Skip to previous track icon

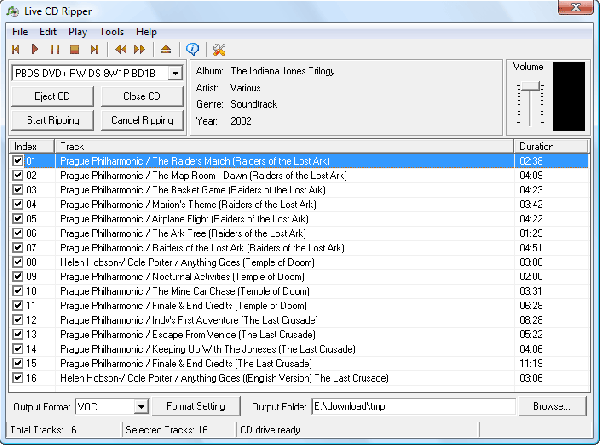tap(16, 49)
